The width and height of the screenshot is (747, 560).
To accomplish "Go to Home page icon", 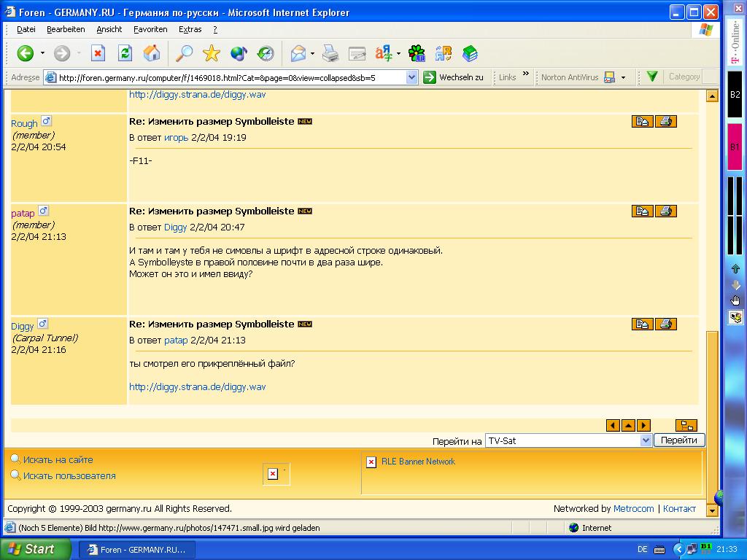I will click(152, 53).
